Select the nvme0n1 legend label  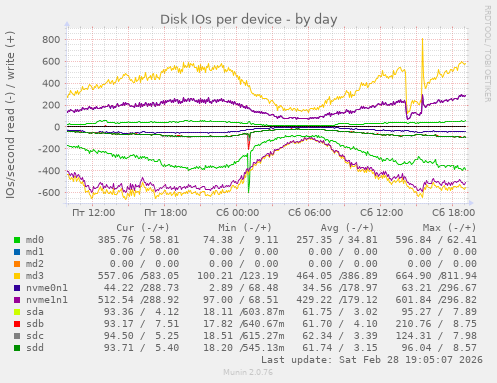point(47,288)
